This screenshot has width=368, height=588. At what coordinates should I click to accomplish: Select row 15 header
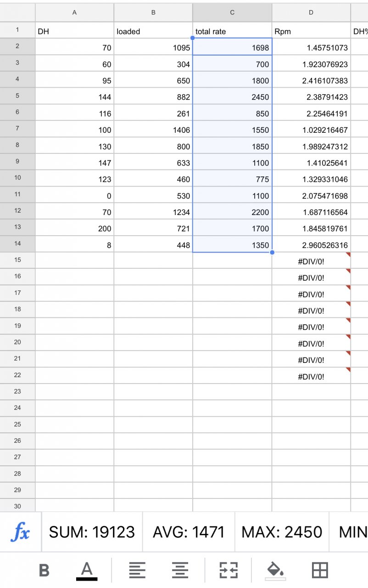point(17,260)
